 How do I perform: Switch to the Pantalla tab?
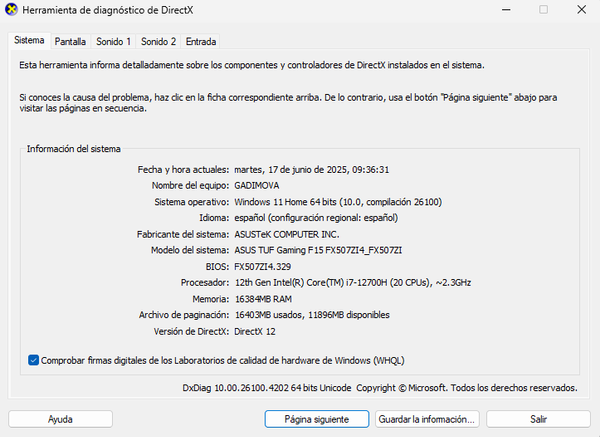tap(70, 41)
